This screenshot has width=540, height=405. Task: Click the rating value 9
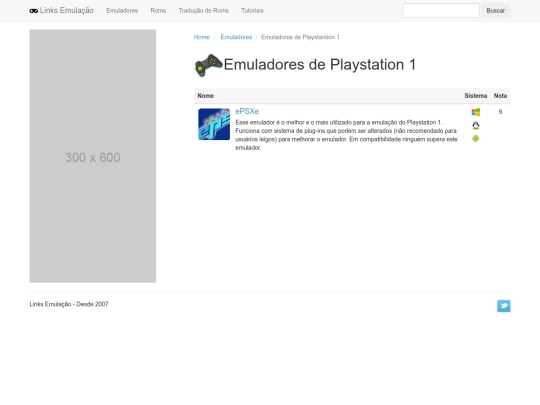coord(500,112)
